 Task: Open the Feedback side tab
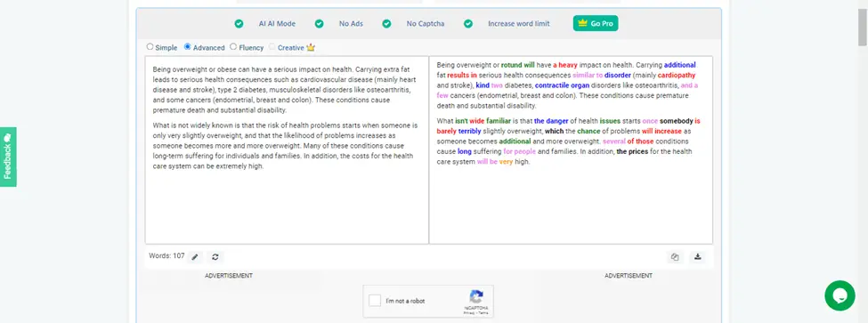point(8,157)
